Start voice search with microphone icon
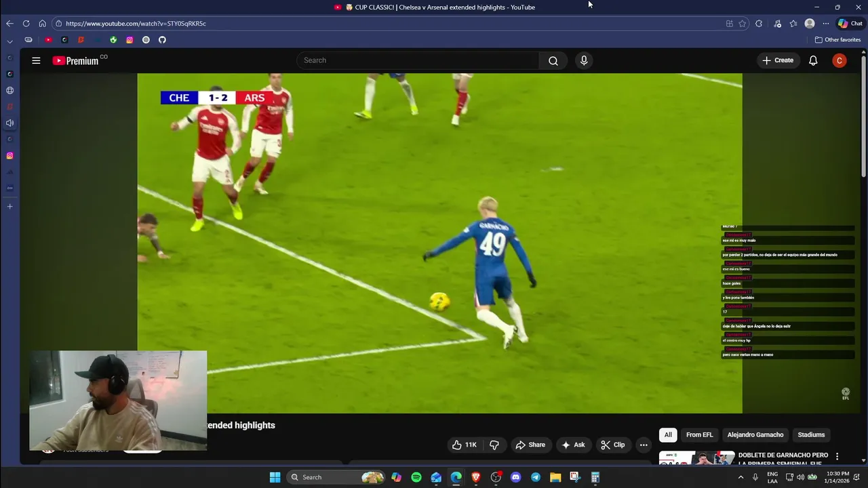868x488 pixels. click(x=584, y=60)
